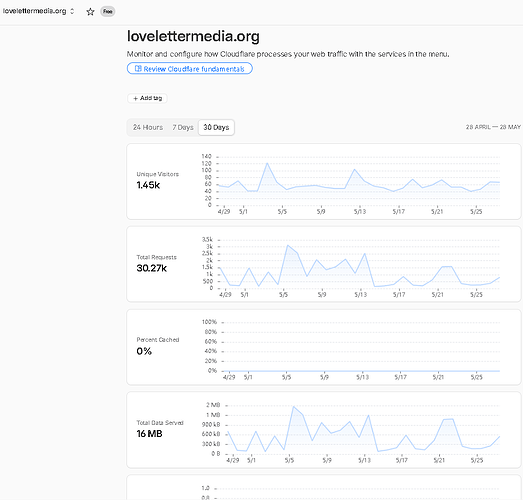
Task: Open the lovelettermedia.org domain switcher
Action: [x=39, y=11]
